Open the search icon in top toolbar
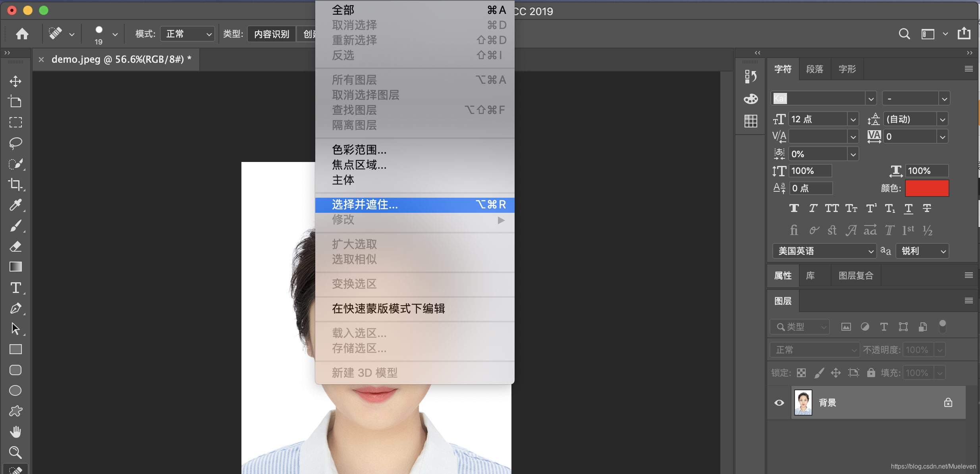Screen dimensions: 980x474 point(904,34)
